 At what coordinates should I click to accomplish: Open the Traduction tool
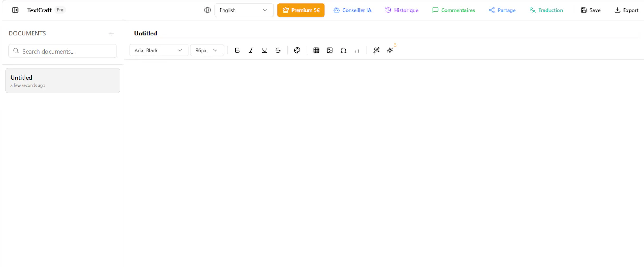(x=546, y=10)
